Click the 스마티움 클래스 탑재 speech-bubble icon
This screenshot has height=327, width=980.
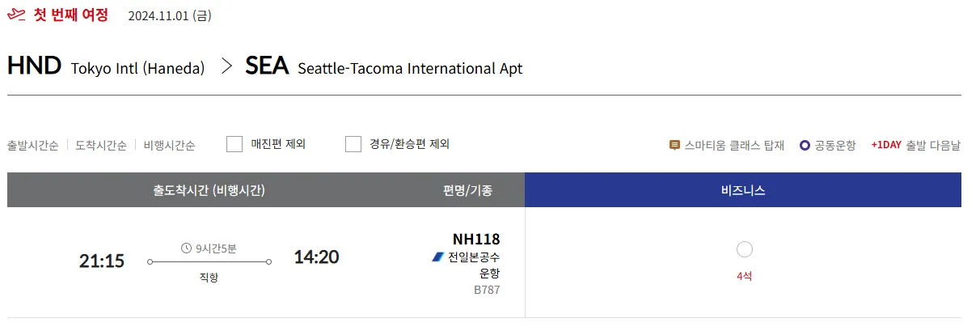[674, 146]
